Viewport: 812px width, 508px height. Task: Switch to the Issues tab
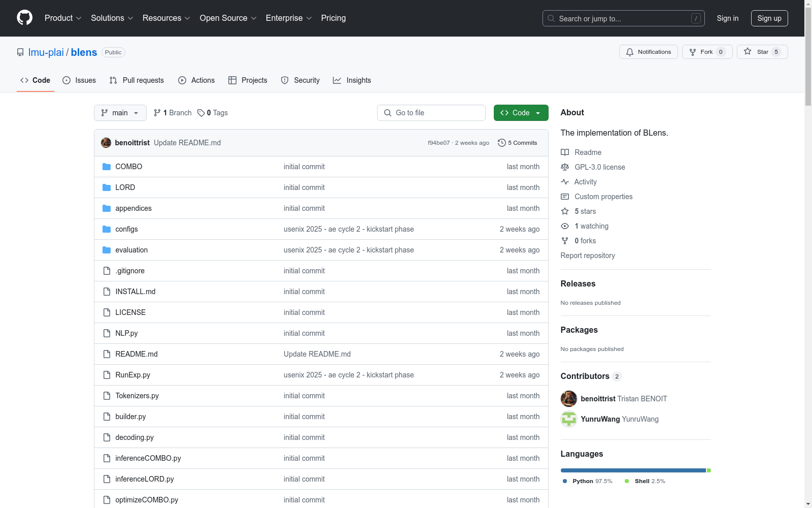[79, 80]
